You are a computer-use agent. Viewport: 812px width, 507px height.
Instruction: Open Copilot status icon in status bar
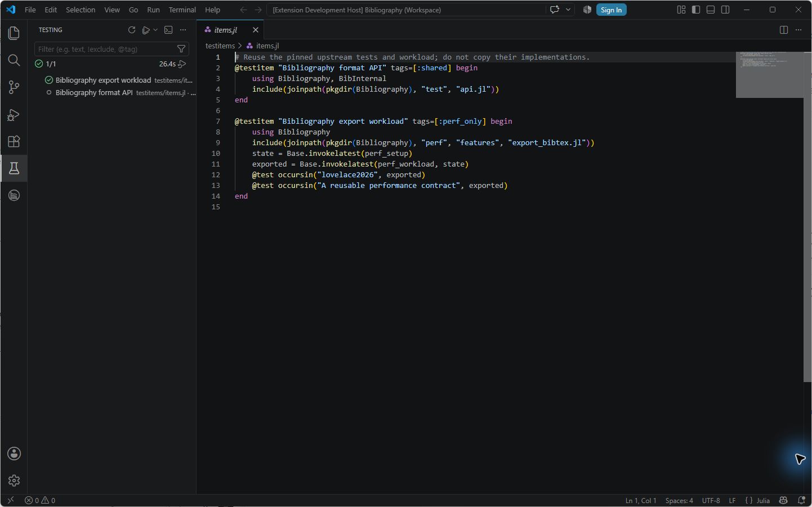(783, 500)
